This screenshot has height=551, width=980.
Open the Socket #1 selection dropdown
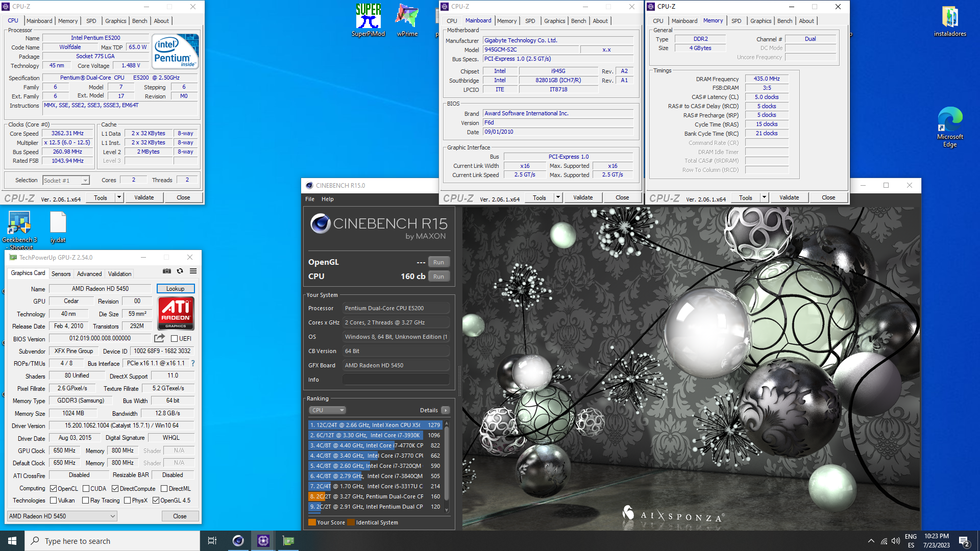[x=66, y=180]
